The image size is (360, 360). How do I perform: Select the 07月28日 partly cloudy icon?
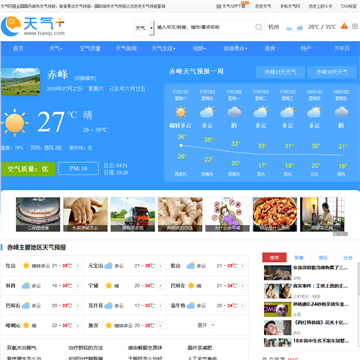click(207, 112)
